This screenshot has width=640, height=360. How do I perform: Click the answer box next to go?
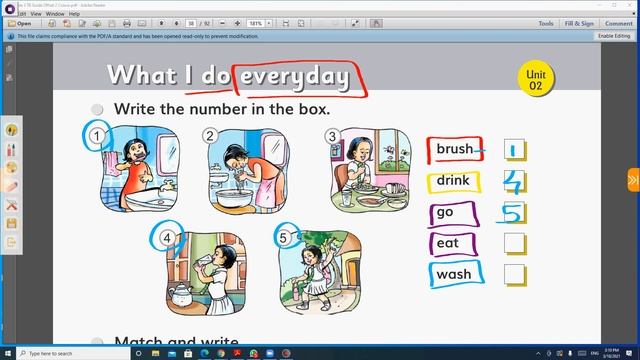tap(514, 212)
